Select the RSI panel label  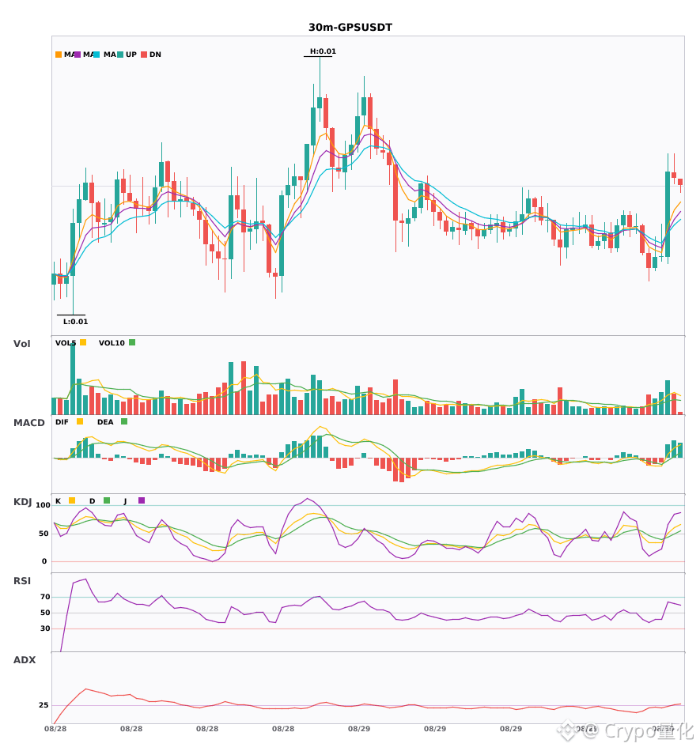[22, 581]
